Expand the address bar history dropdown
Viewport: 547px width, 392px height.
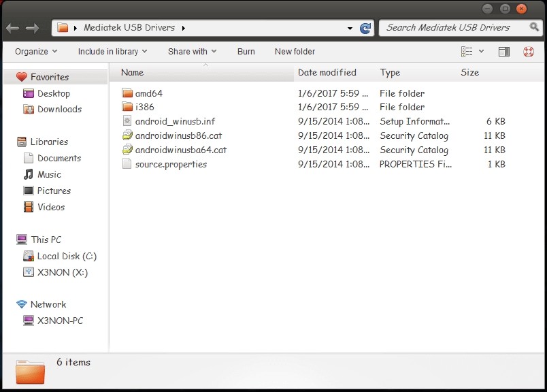tap(350, 29)
